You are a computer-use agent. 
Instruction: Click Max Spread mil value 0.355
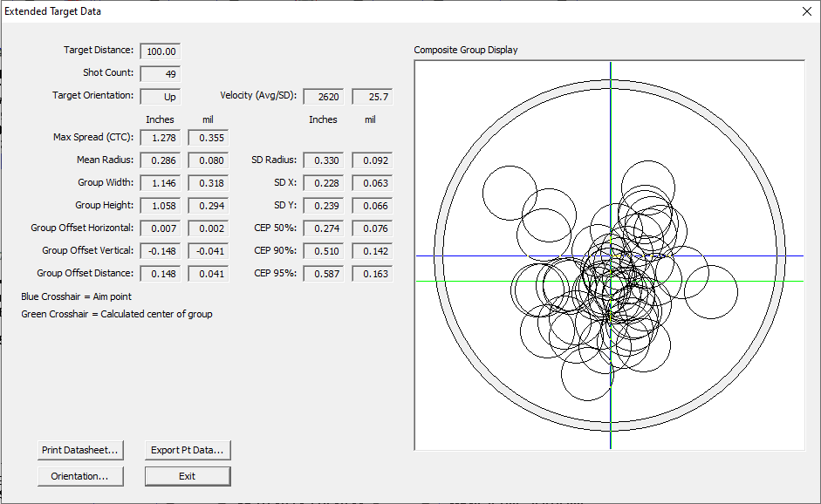pos(209,138)
